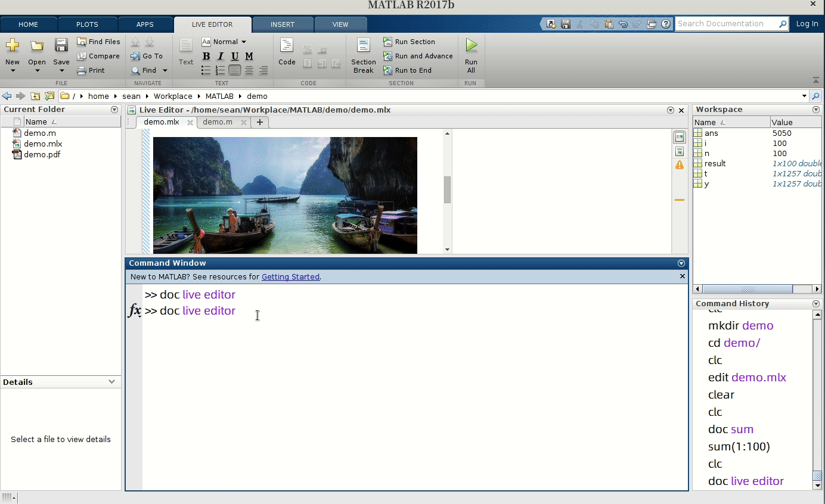Open the Getting Started link

(290, 276)
